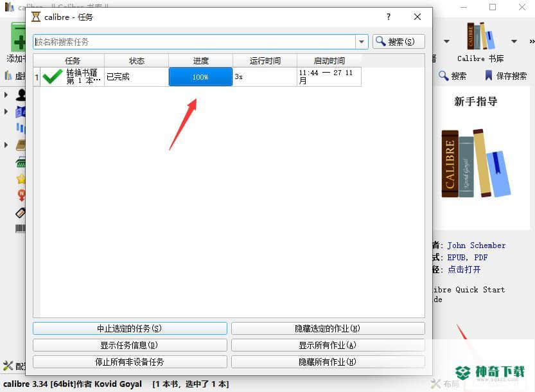Image resolution: width=535 pixels, height=392 pixels.
Task: Click the magnifier 搜索 icon in the main window
Action: 443,75
